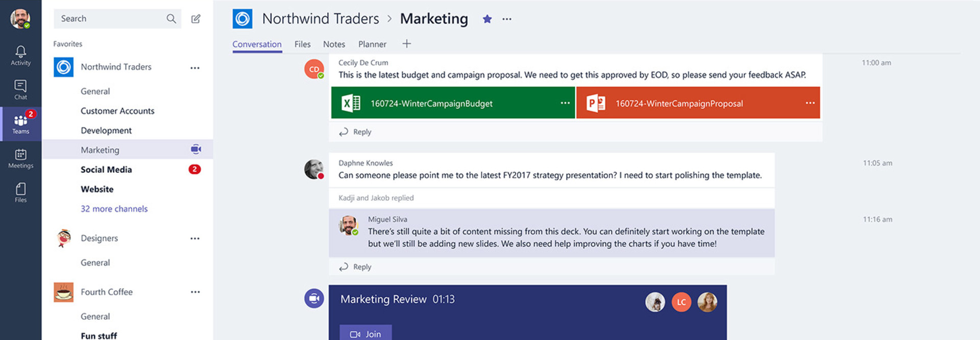This screenshot has width=980, height=340.
Task: Click the Northwind Traders team name in sidebar
Action: [x=116, y=67]
